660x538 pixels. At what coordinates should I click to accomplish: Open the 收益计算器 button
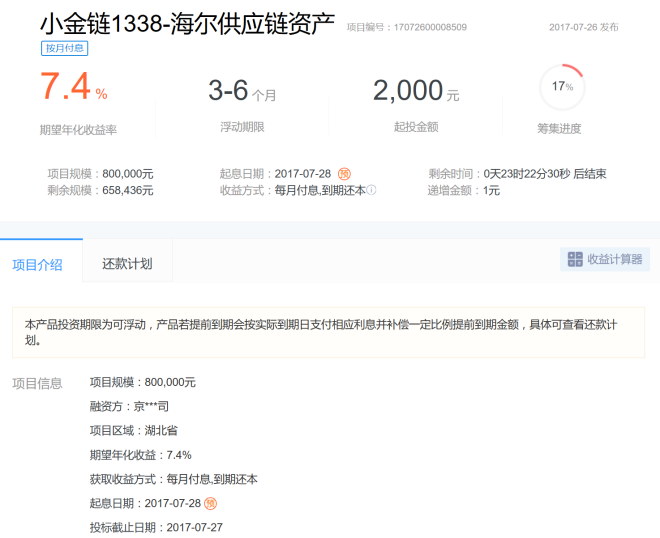[604, 259]
